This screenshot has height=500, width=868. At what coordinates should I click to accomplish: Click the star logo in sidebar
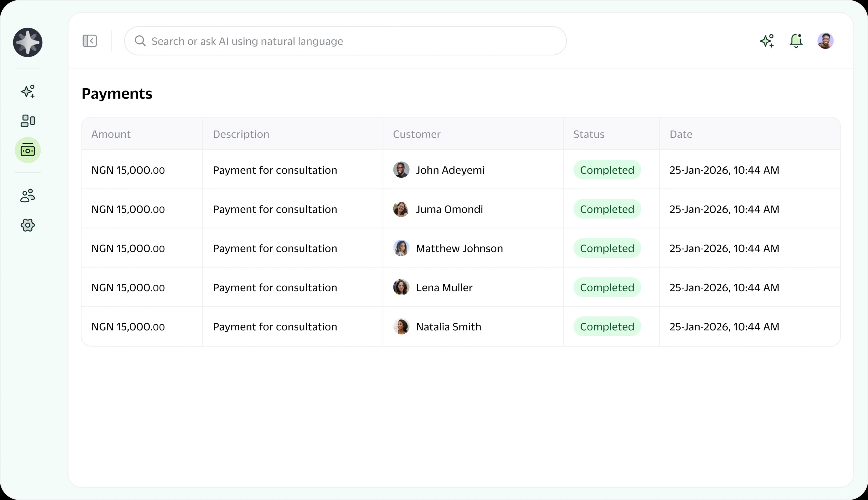[x=28, y=42]
